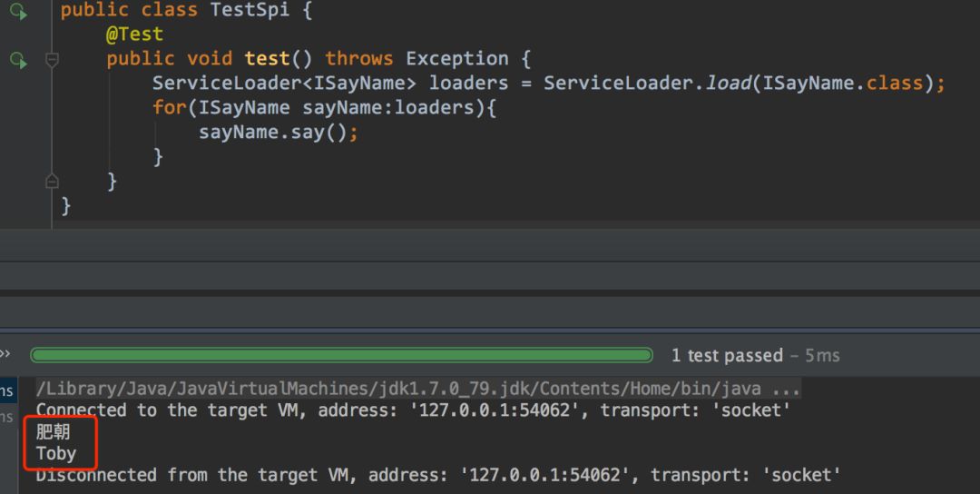Click the load method call
The width and height of the screenshot is (980, 494).
(x=728, y=83)
